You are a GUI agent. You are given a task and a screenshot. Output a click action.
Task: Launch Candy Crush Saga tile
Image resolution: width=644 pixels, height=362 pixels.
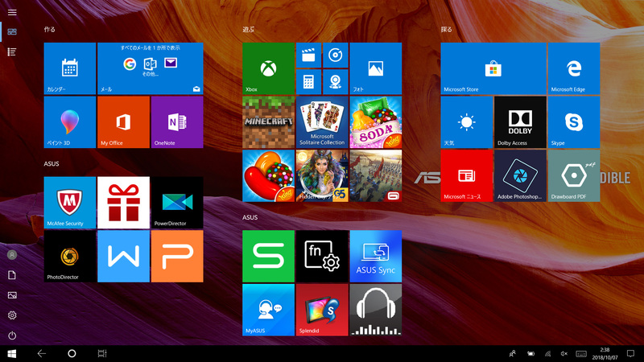click(x=268, y=175)
